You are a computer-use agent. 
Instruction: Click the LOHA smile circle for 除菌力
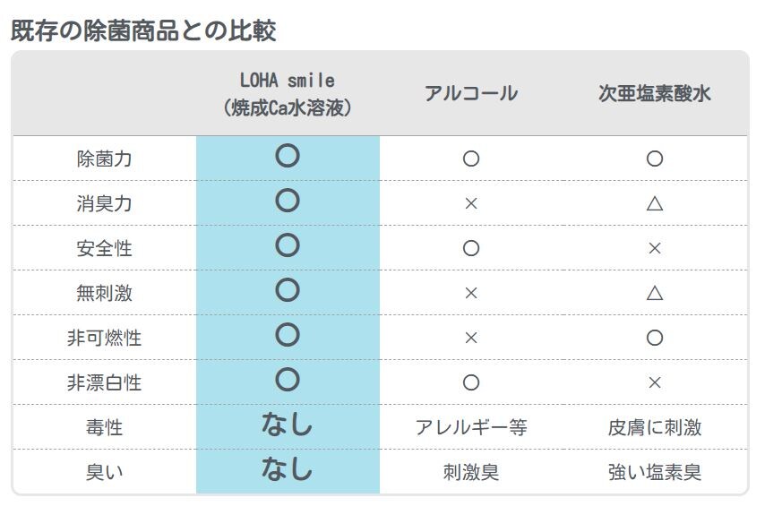click(288, 157)
